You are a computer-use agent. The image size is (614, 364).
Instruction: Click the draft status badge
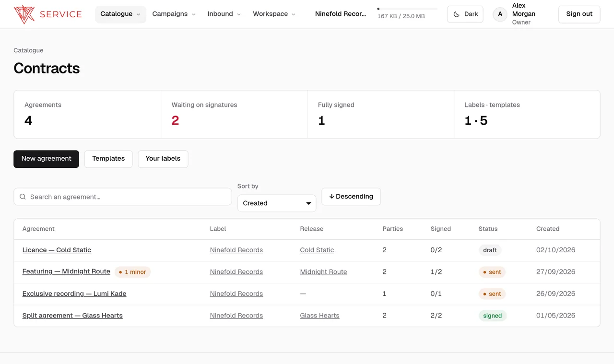point(490,250)
